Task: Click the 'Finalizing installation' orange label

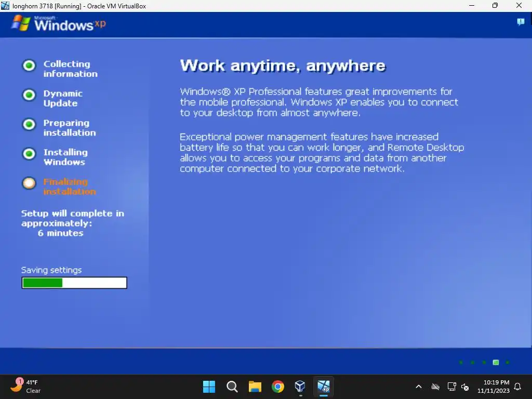Action: pos(70,187)
